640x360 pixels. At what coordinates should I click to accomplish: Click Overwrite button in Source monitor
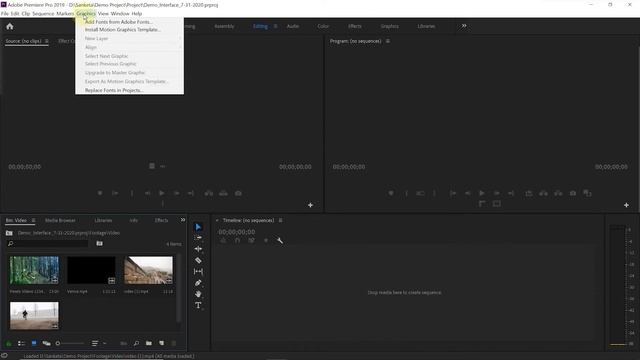pyautogui.click(x=223, y=193)
